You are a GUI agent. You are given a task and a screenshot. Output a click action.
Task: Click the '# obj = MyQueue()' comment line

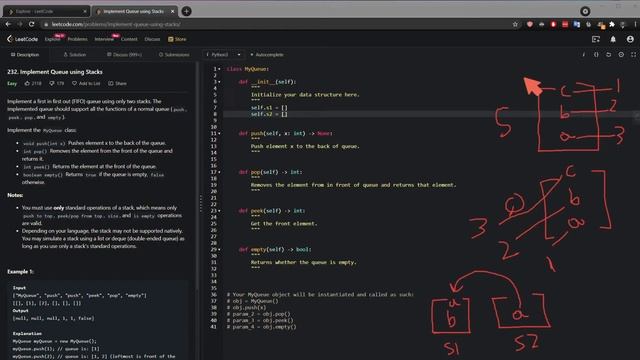coord(252,301)
